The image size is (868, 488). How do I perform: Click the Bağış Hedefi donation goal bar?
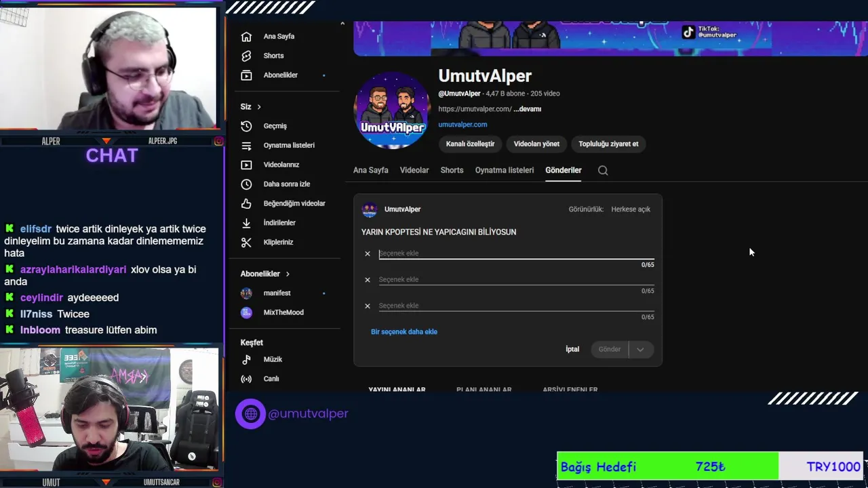(x=710, y=466)
